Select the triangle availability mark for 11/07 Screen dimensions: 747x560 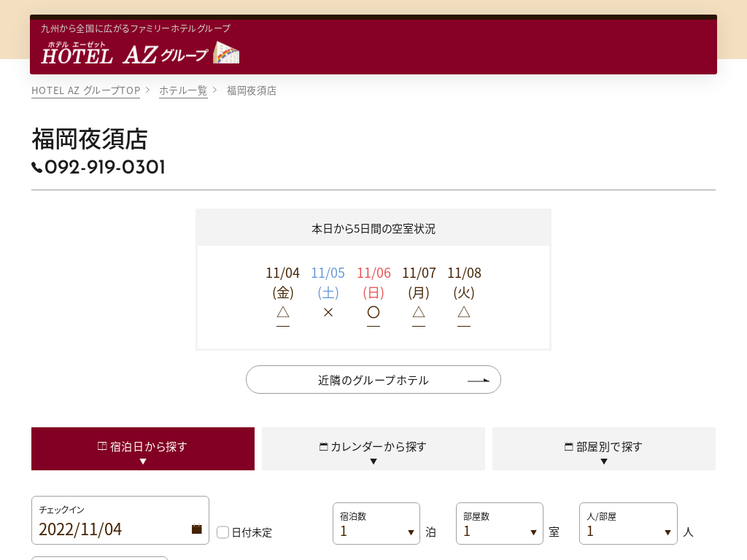coord(419,312)
